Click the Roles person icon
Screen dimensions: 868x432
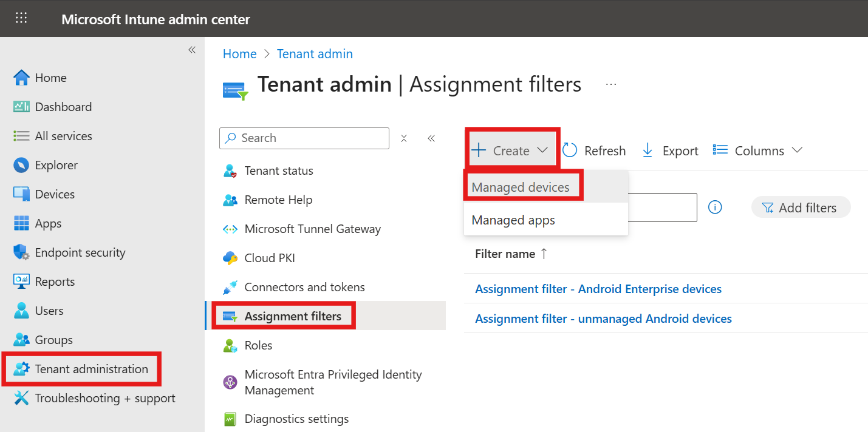click(230, 346)
